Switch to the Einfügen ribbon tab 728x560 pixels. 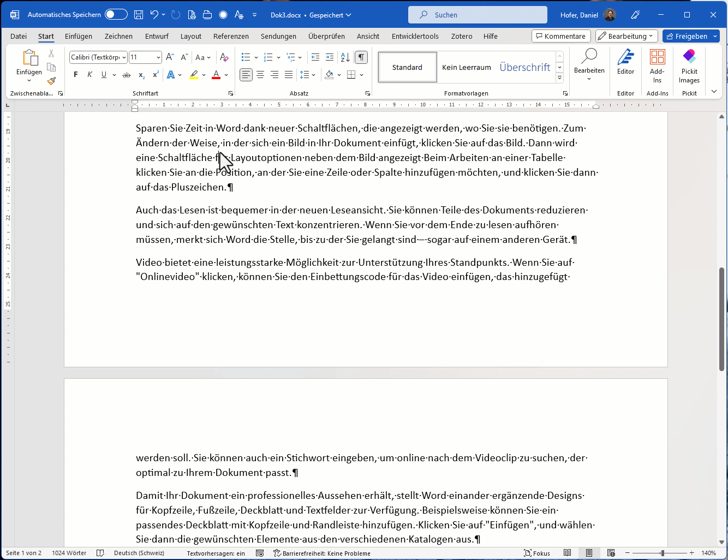click(79, 36)
